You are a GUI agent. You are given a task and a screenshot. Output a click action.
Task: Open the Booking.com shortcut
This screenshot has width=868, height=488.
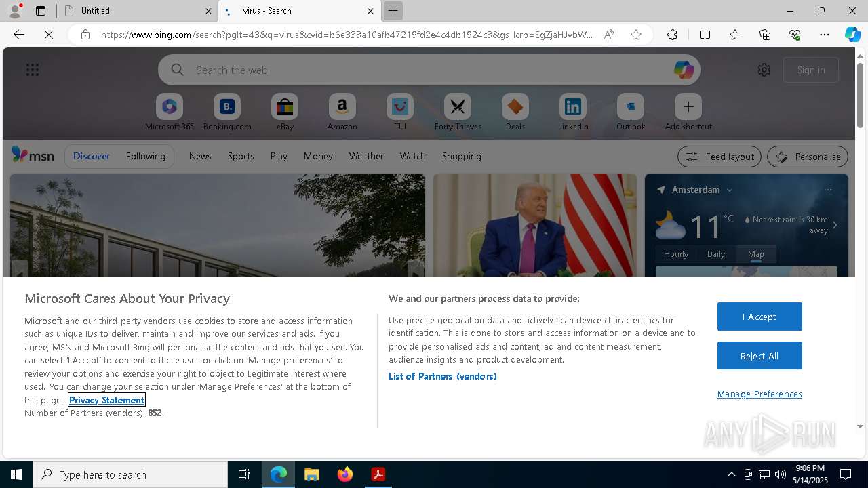click(x=227, y=112)
